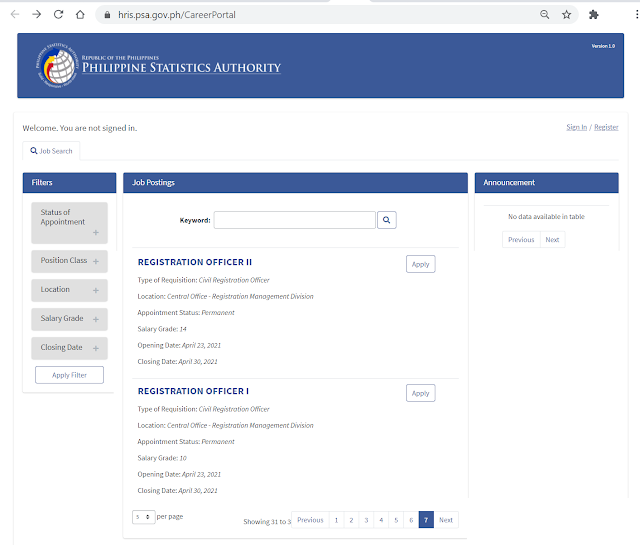Open the per page count dropdown
Viewport: 640px width, 545px height.
(x=144, y=517)
